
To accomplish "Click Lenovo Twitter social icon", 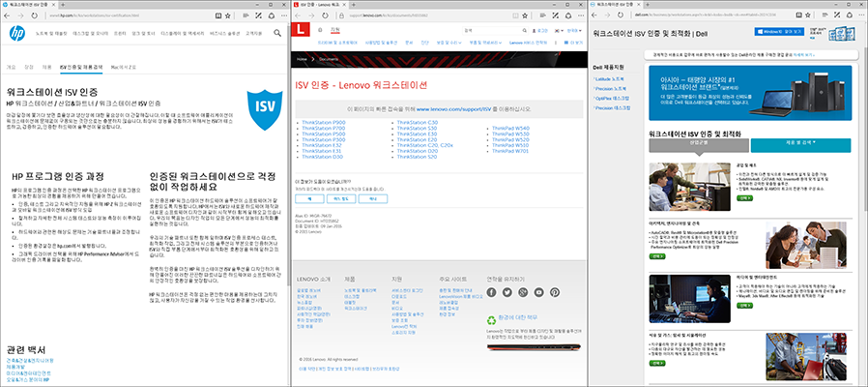I will pyautogui.click(x=507, y=292).
